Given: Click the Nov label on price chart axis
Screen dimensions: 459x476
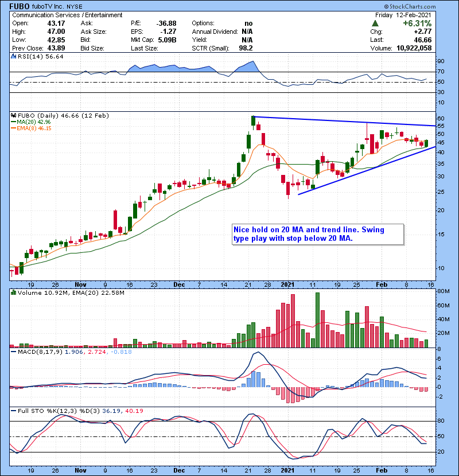Looking at the screenshot, I should 80,284.
